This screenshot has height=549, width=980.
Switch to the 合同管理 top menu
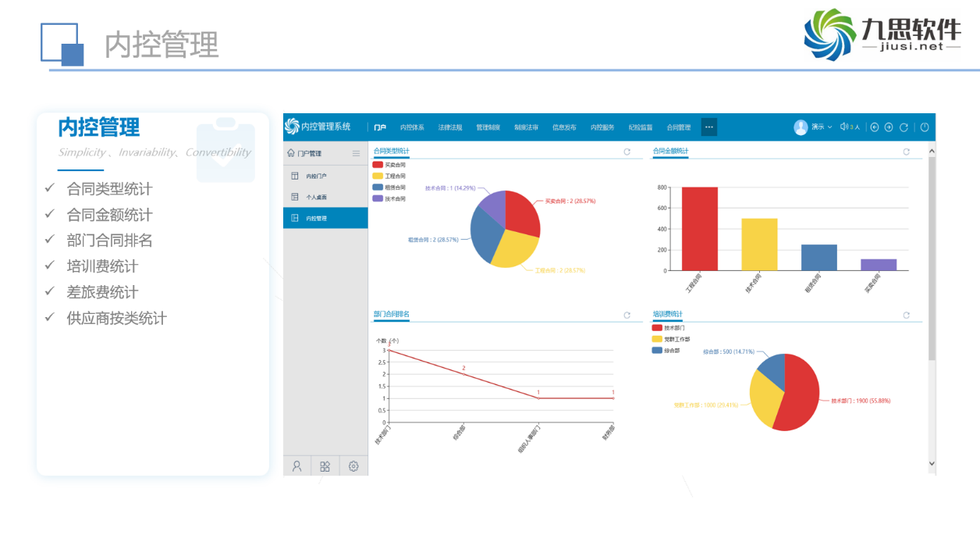[x=678, y=127]
